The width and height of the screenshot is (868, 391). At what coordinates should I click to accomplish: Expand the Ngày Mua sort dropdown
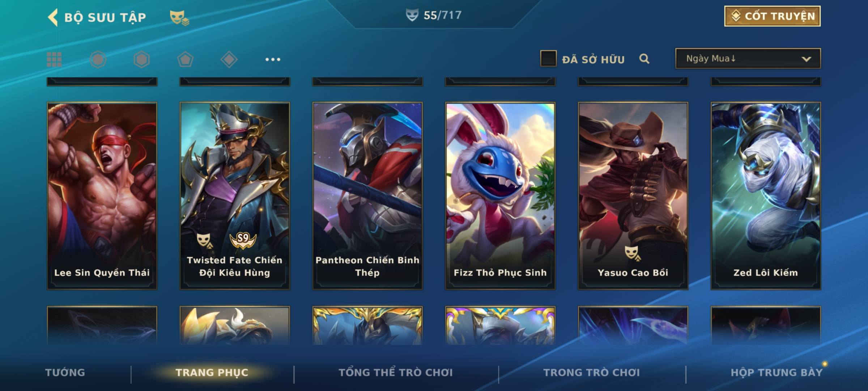click(748, 59)
